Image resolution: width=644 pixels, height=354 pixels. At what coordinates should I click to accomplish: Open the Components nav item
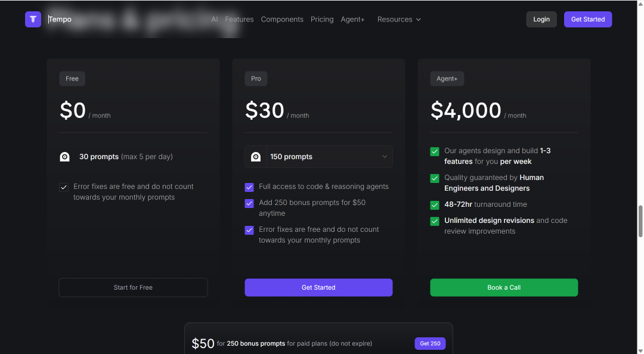coord(282,19)
